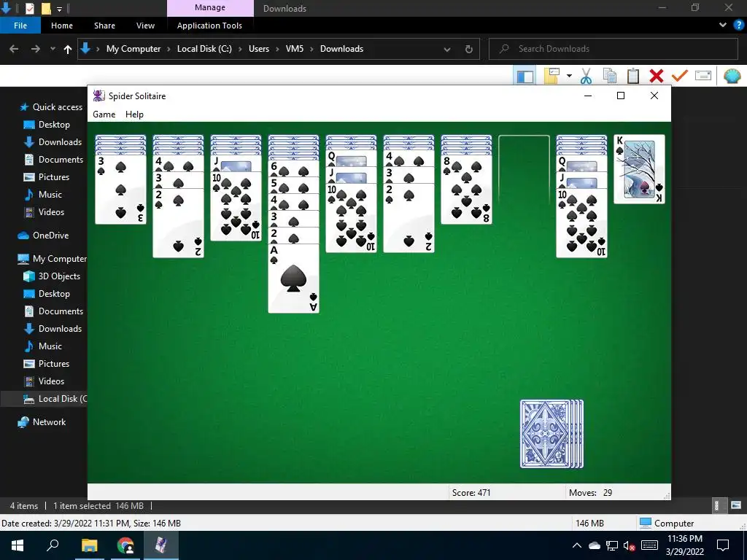Open the Customize Quick Access Toolbar dropdown
747x560 pixels.
60,9
